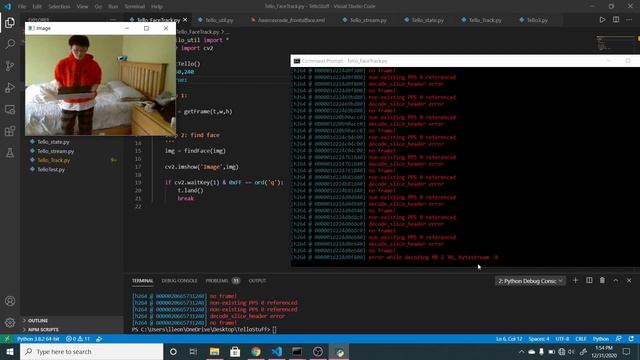Click the Windows Start button
640x360 pixels.
(10, 351)
